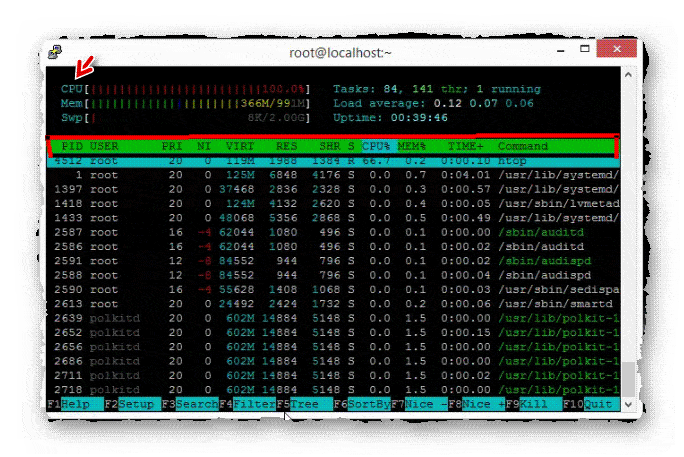The image size is (684, 457).
Task: Maximize the root@localhost terminal window
Action: coord(585,49)
